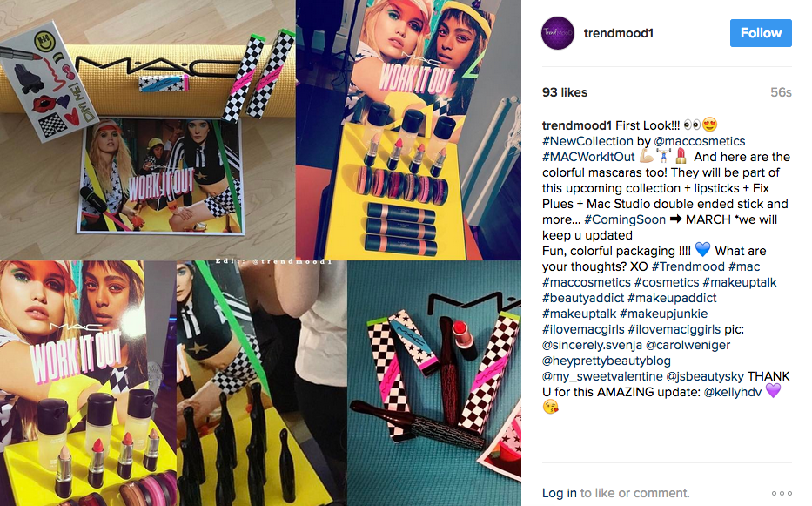The height and width of the screenshot is (506, 812).
Task: Visit the @carolweniger profile
Action: tap(688, 345)
